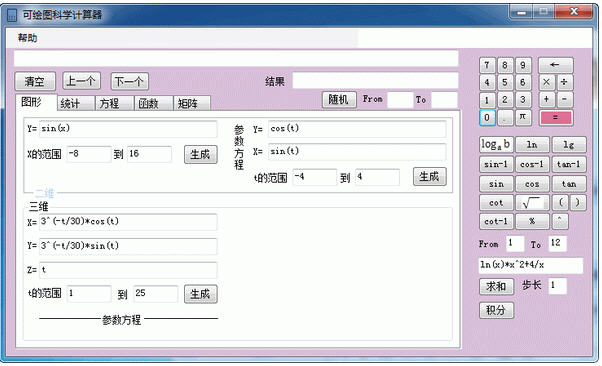Click the x range end field 16
This screenshot has height=366, width=602.
tap(149, 154)
